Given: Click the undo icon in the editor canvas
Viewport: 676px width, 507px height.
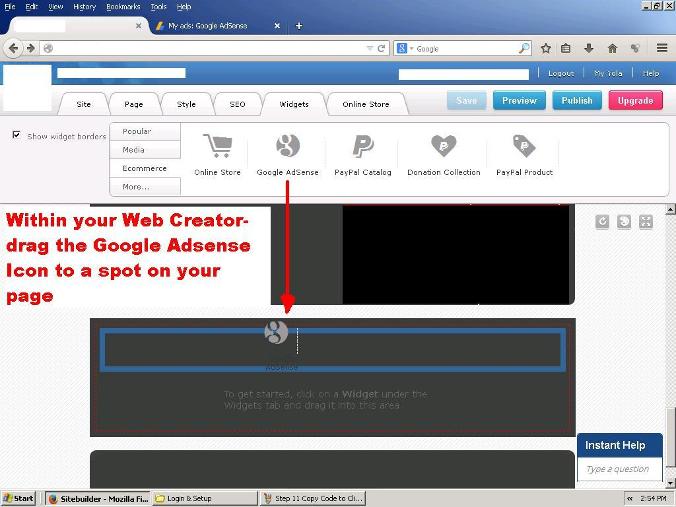Looking at the screenshot, I should coord(602,222).
